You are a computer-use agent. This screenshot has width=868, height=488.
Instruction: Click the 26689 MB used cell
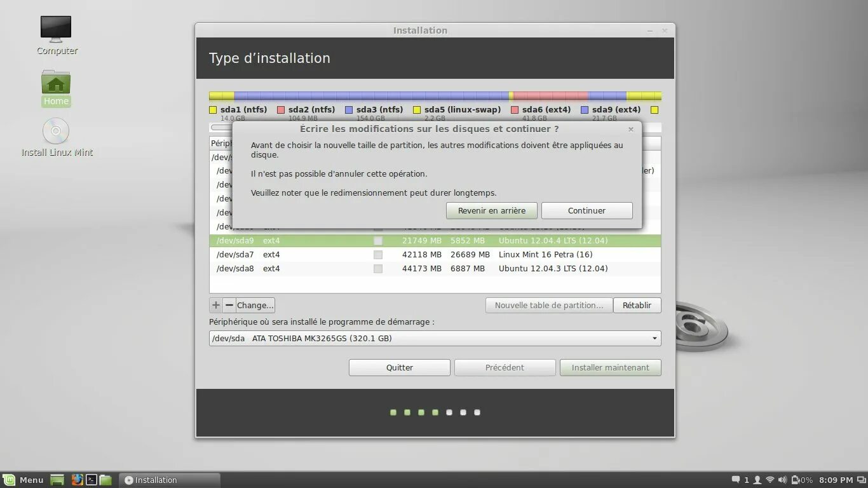pyautogui.click(x=470, y=255)
